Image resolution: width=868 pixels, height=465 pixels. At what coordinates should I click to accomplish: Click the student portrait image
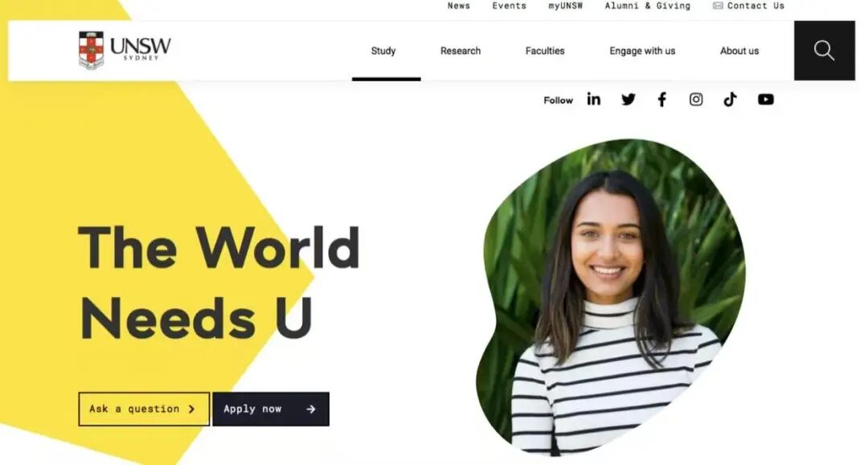point(610,297)
